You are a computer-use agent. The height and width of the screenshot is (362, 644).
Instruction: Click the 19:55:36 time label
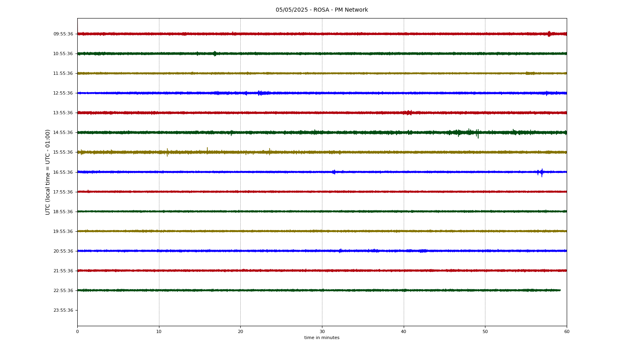[x=63, y=231]
